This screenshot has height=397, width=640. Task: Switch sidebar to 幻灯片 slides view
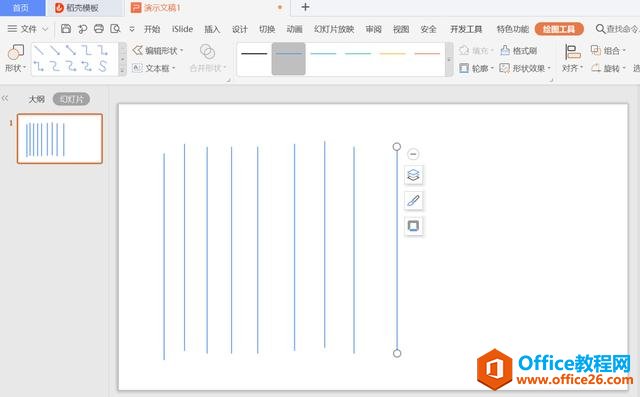pos(71,99)
